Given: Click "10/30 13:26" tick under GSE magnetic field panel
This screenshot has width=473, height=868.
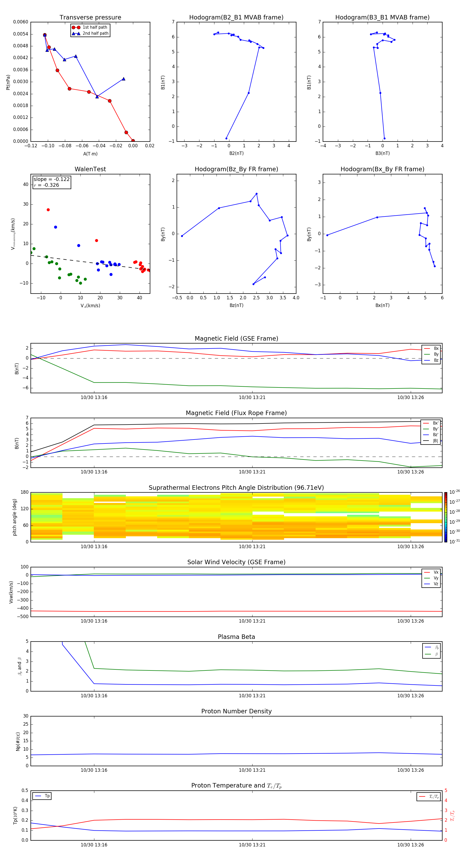Looking at the screenshot, I should tap(410, 398).
